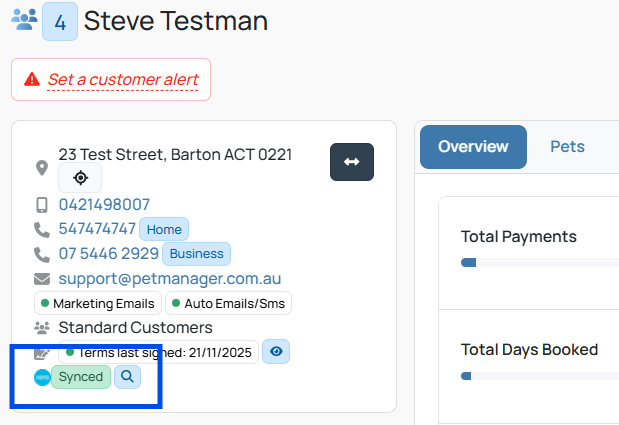Click the Business phone label badge
The height and width of the screenshot is (425, 619).
(197, 254)
